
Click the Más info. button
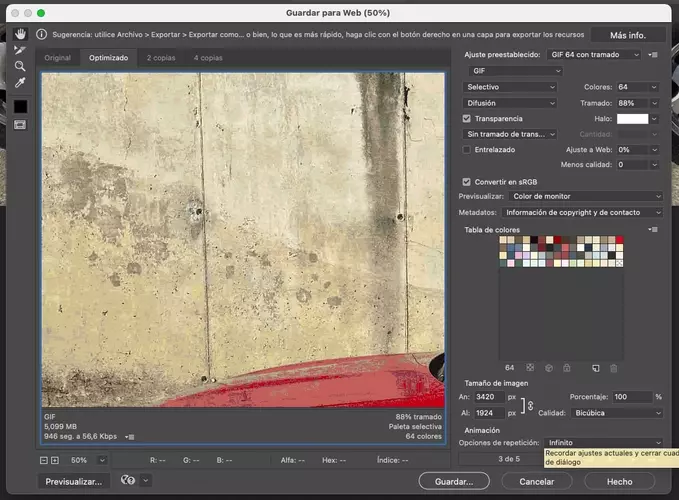click(x=628, y=35)
